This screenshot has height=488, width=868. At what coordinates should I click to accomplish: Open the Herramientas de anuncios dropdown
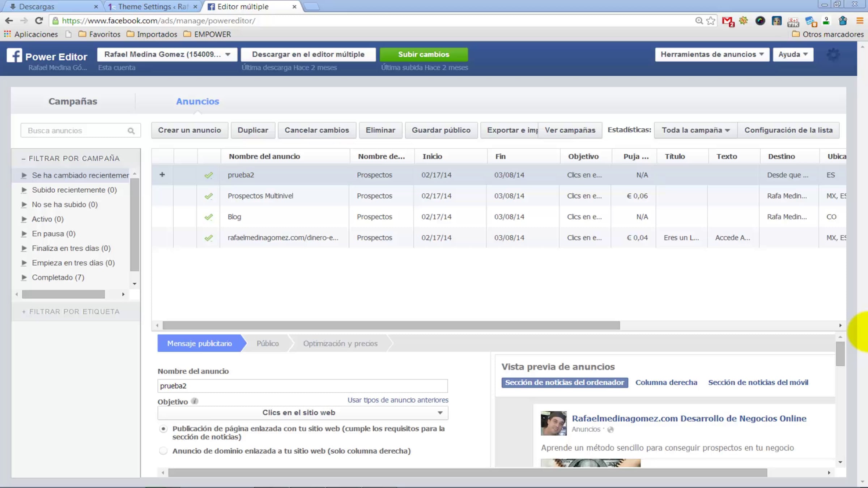(712, 55)
